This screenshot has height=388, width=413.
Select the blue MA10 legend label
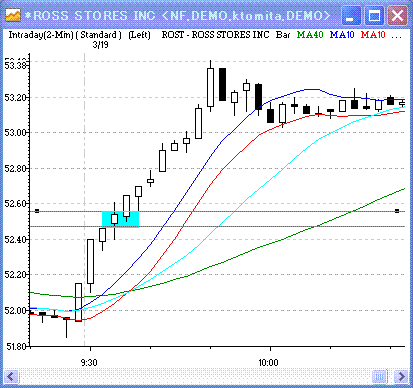click(x=342, y=35)
